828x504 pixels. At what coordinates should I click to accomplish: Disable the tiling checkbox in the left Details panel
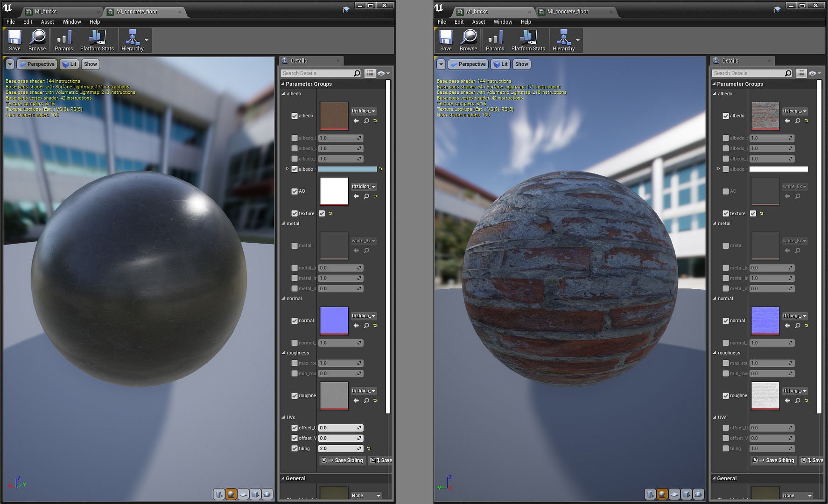(x=295, y=448)
